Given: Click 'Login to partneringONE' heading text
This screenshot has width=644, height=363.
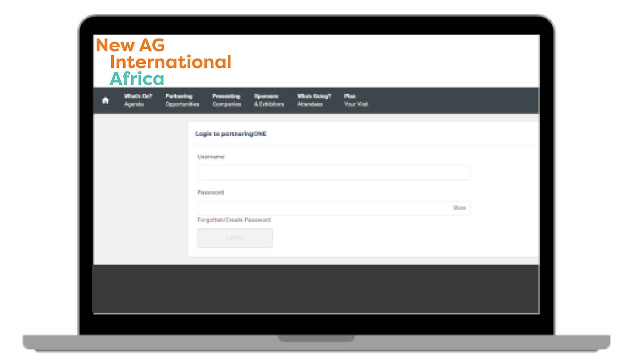Looking at the screenshot, I should [231, 134].
